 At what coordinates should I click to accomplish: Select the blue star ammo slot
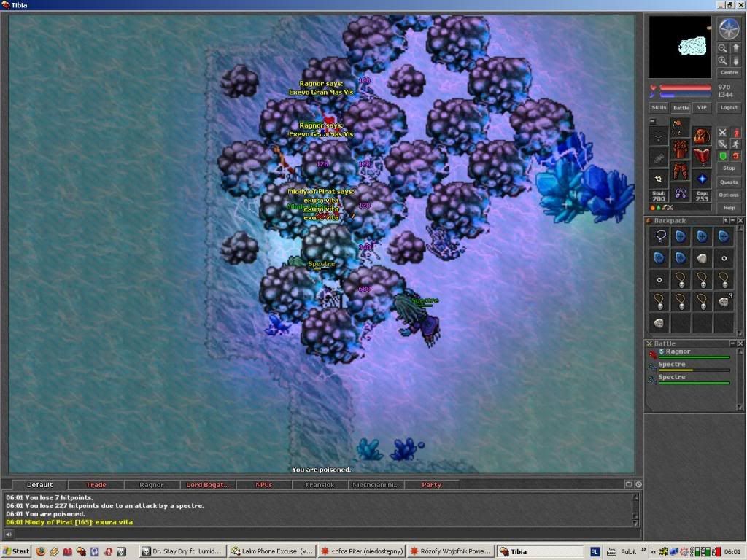[x=702, y=179]
